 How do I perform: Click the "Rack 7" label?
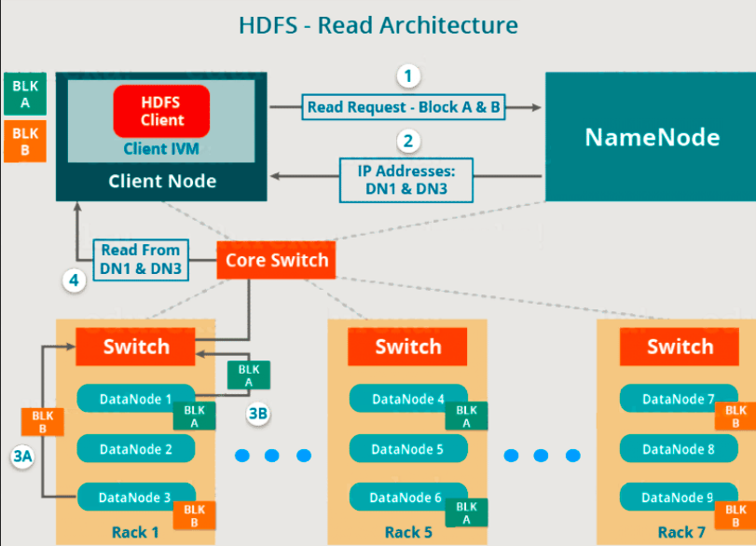681,533
